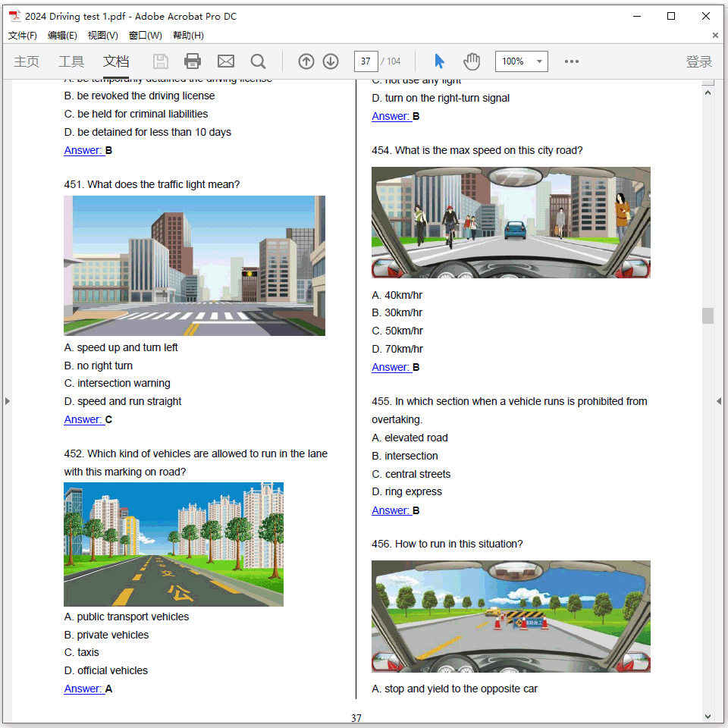Click the Answer link for question 451
Viewport: 728px width, 728px height.
[83, 419]
